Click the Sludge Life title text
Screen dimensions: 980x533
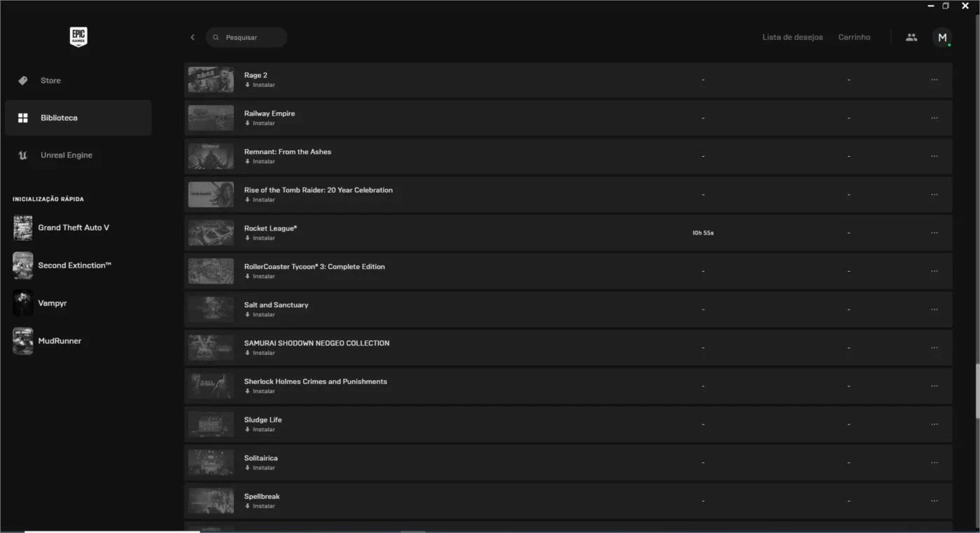263,420
